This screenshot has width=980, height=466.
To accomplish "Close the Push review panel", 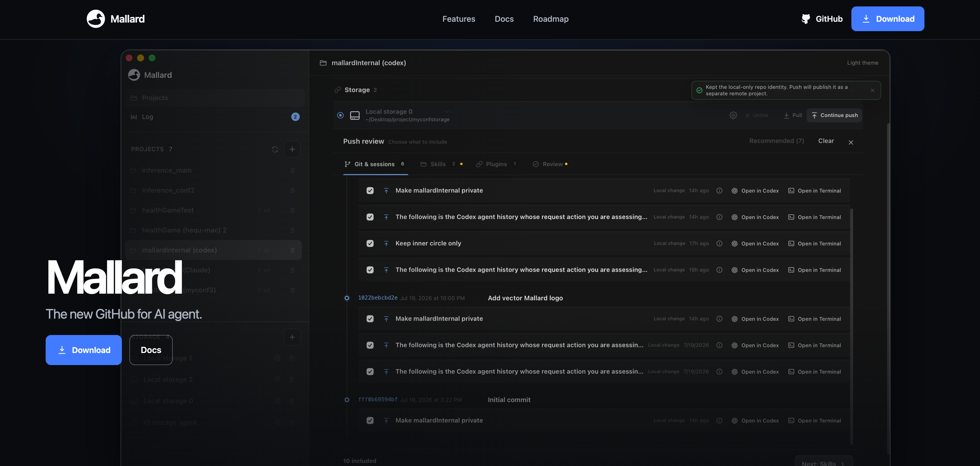I will (x=851, y=142).
